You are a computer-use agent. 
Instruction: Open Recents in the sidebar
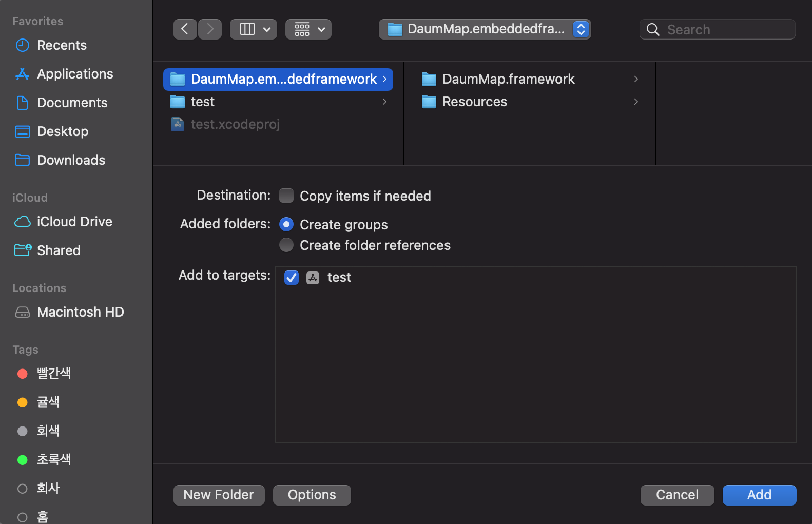tap(62, 45)
